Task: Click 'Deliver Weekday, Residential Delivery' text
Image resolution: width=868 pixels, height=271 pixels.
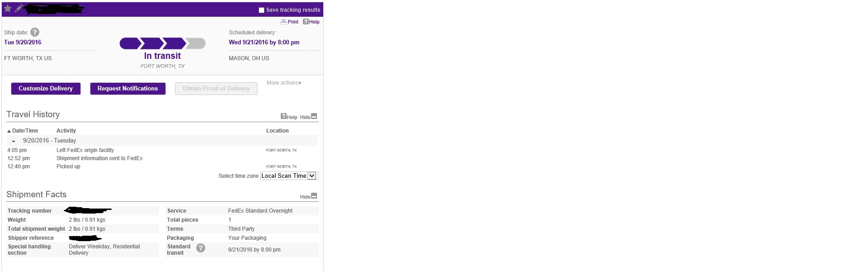Action: (104, 250)
